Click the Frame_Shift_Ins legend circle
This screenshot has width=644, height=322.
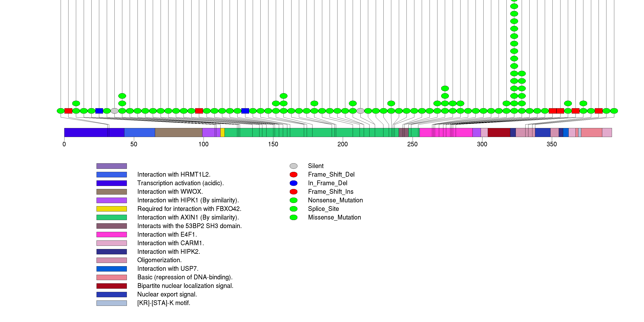(x=293, y=192)
